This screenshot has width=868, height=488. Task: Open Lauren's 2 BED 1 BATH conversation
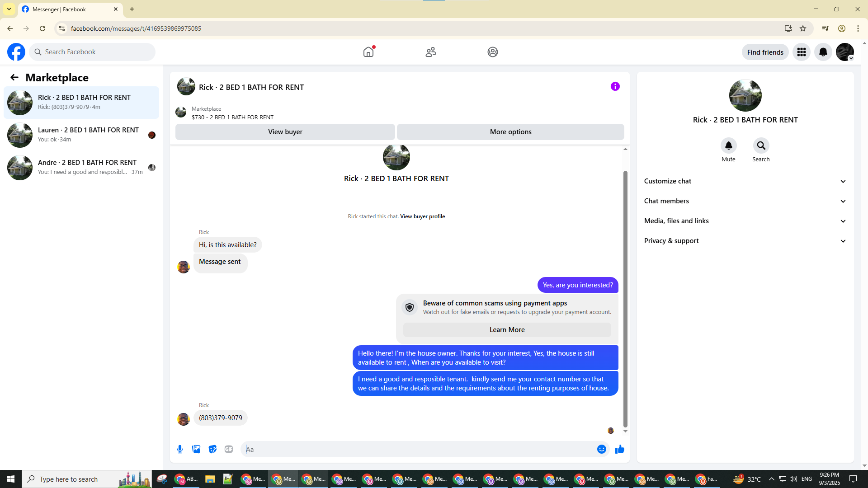(81, 135)
